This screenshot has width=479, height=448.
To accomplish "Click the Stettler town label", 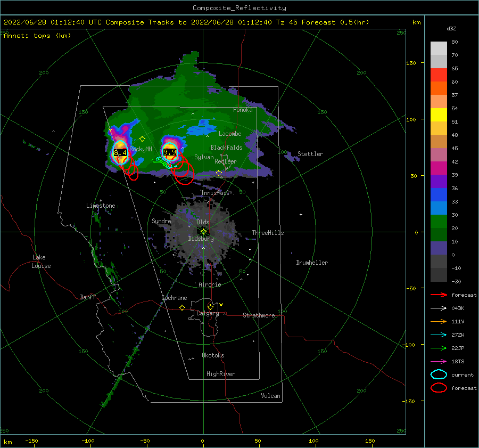I will (310, 154).
